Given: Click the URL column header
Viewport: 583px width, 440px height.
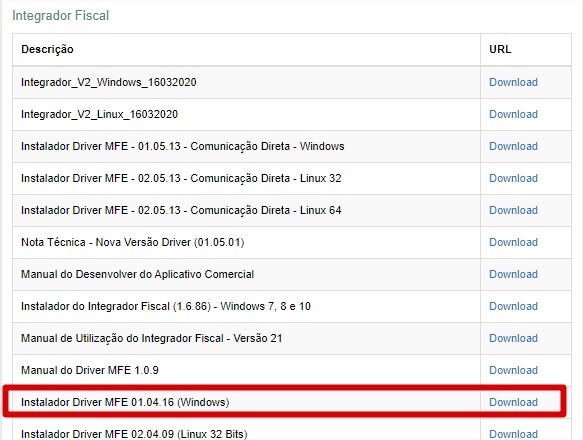Looking at the screenshot, I should click(500, 49).
